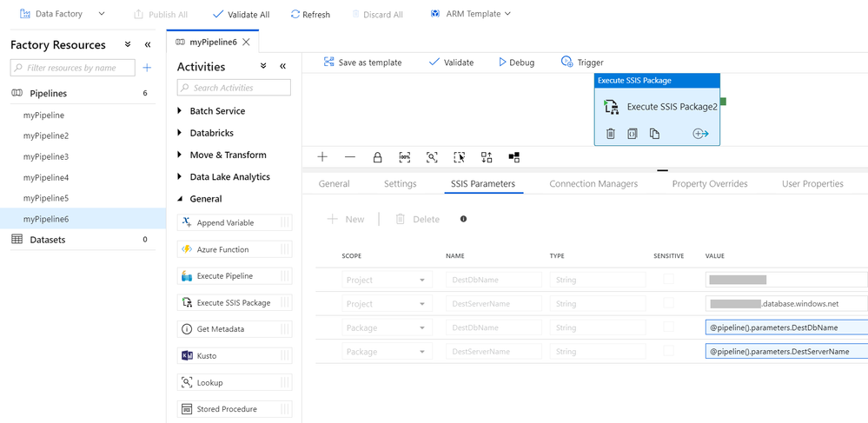Select the Get Metadata activity
Image resolution: width=868 pixels, height=423 pixels.
235,329
